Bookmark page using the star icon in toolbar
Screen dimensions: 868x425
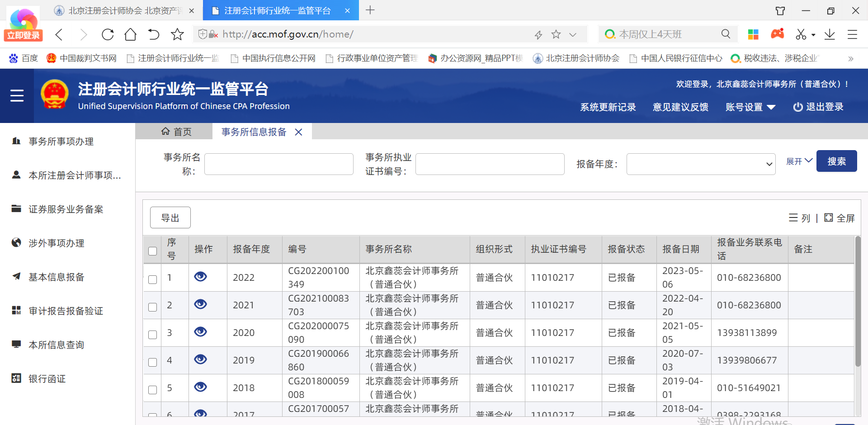(177, 34)
